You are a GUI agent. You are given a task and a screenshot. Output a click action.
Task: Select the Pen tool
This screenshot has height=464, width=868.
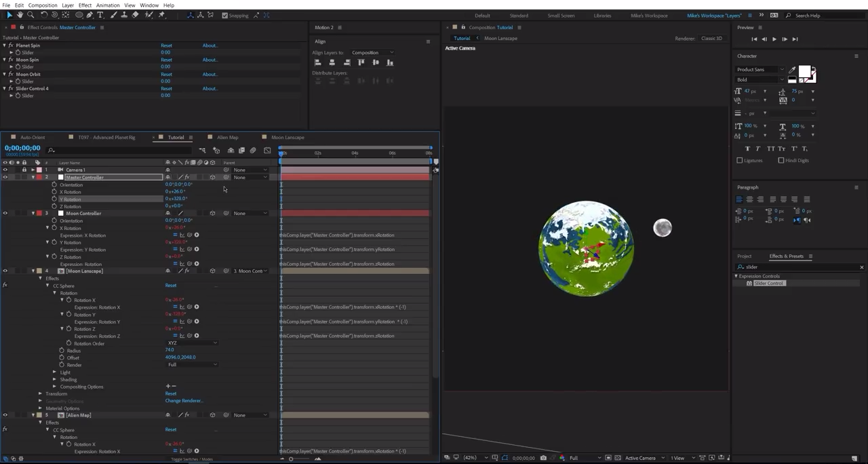pyautogui.click(x=90, y=15)
